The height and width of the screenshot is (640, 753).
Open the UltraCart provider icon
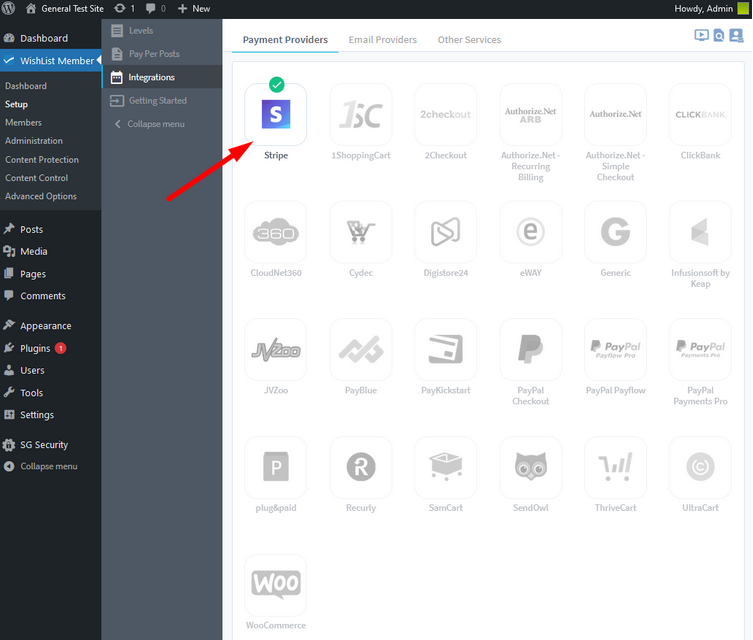(700, 468)
